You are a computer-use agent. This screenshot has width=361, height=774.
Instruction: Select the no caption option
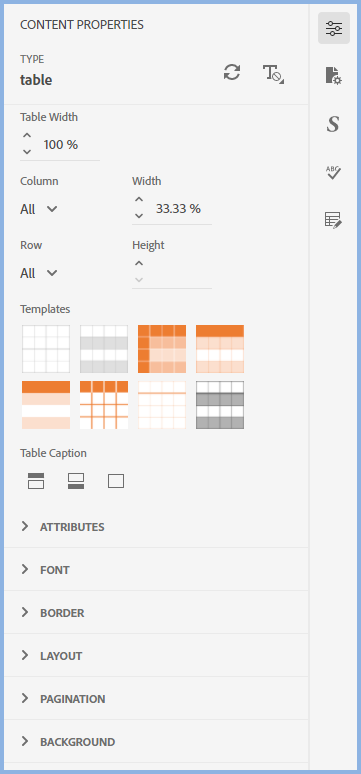tap(116, 481)
